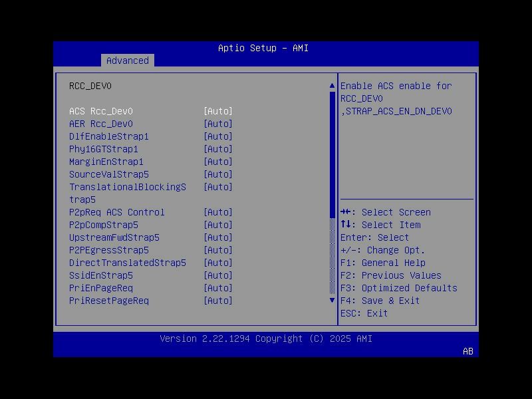Click the +/-: Change Opt. hint
532x399 pixels.
coord(383,250)
